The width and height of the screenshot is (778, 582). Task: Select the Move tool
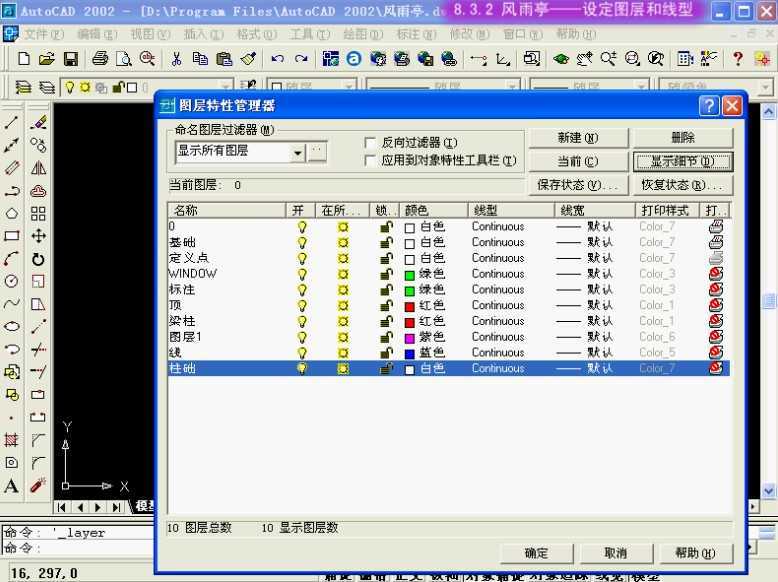coord(38,236)
